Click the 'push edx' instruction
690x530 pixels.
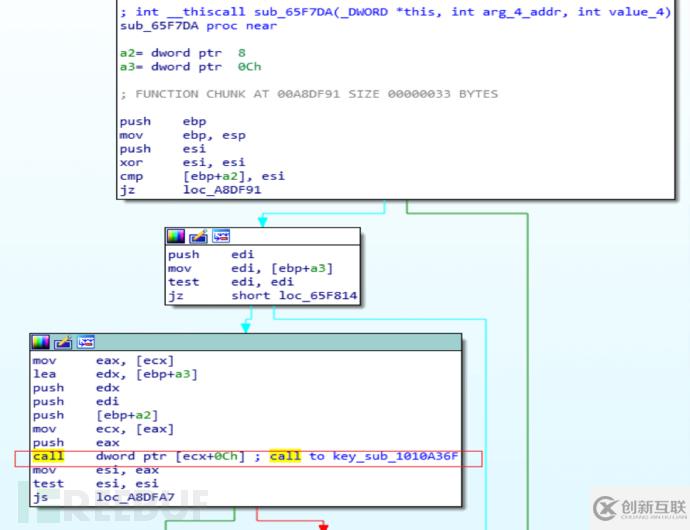[x=76, y=388]
